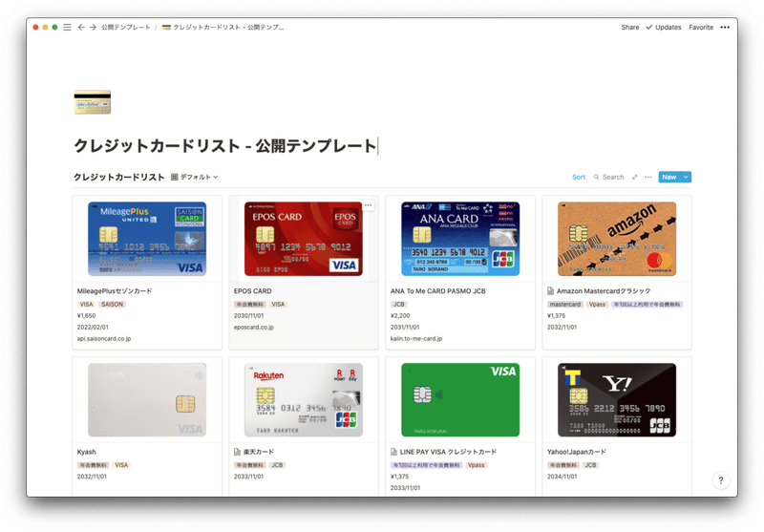The width and height of the screenshot is (764, 532).
Task: Open the api.saisoncard.co.jp link
Action: (x=104, y=339)
